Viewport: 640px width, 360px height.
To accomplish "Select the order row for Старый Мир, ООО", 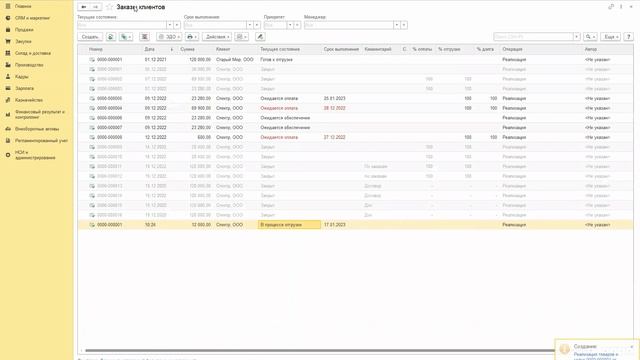I will pyautogui.click(x=355, y=59).
